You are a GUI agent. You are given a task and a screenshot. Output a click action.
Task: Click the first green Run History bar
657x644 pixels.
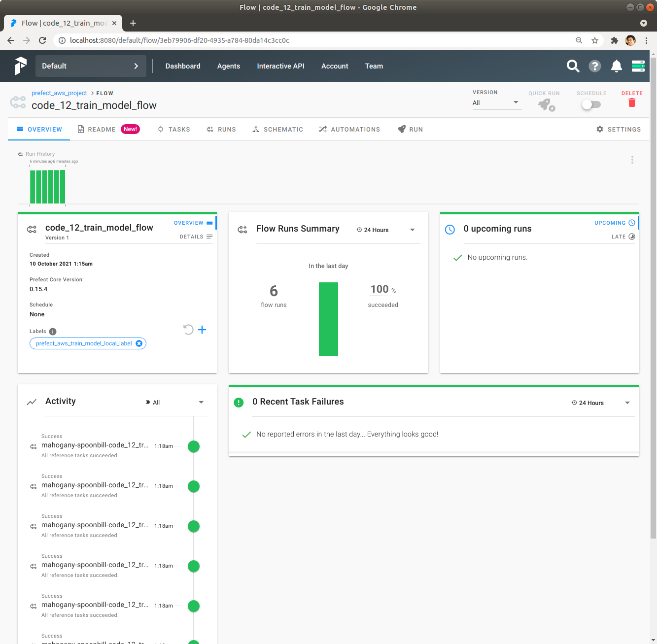coord(33,187)
